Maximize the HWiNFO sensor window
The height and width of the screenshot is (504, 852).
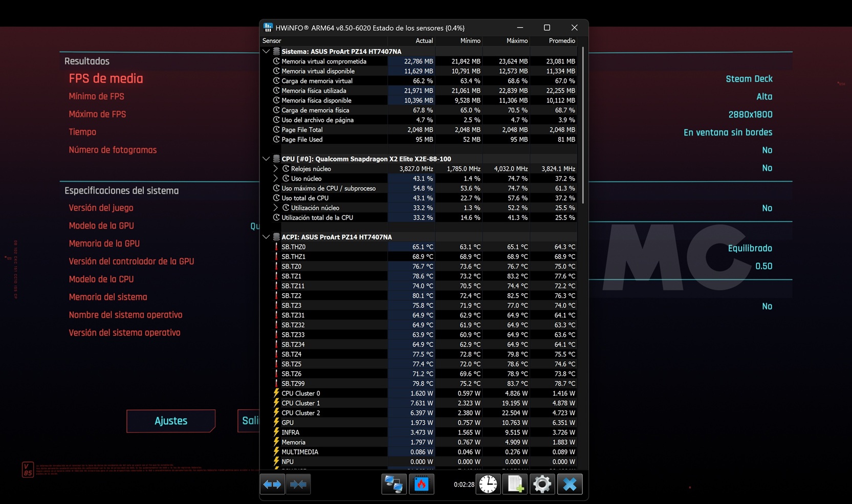[547, 28]
